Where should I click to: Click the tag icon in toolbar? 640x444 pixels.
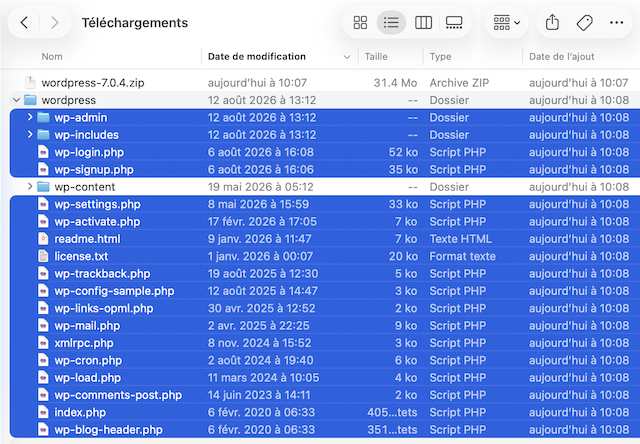click(584, 22)
